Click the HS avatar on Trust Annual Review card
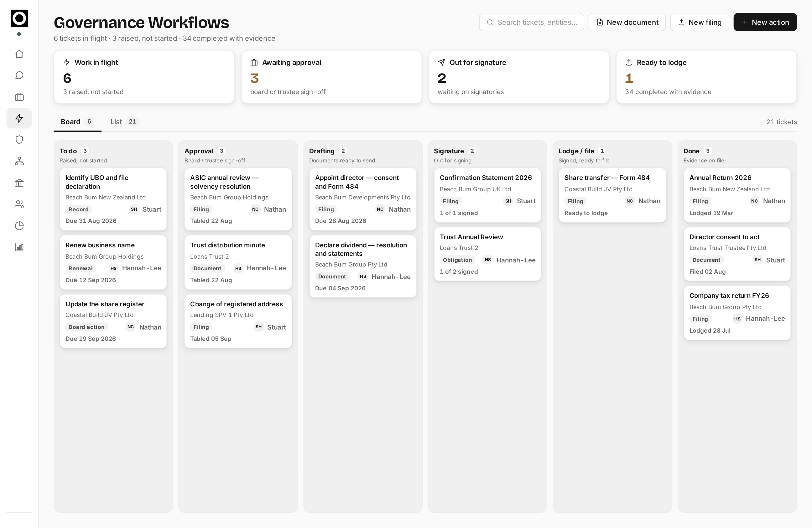Screen dimensions: 812x528 (488, 260)
